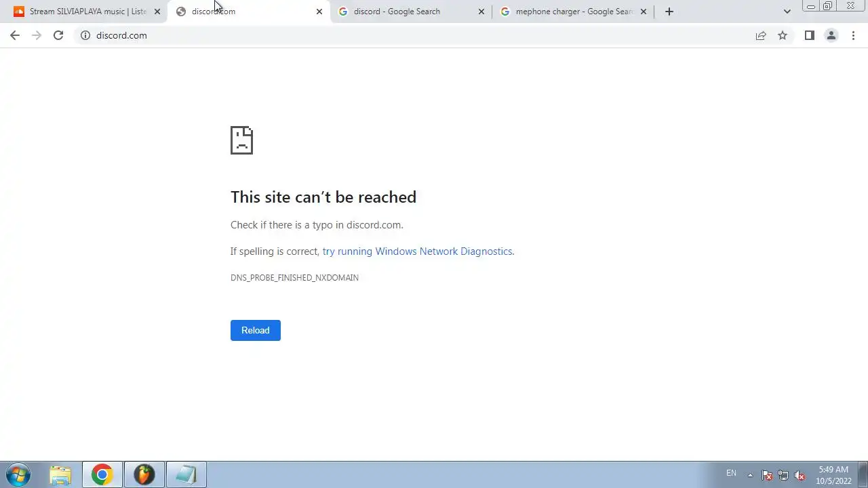The width and height of the screenshot is (868, 488).
Task: Click the Chrome taskbar icon
Action: click(x=102, y=474)
